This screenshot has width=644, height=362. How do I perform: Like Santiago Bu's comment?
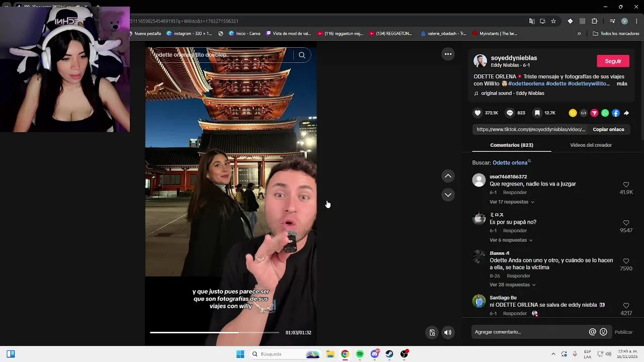(626, 306)
